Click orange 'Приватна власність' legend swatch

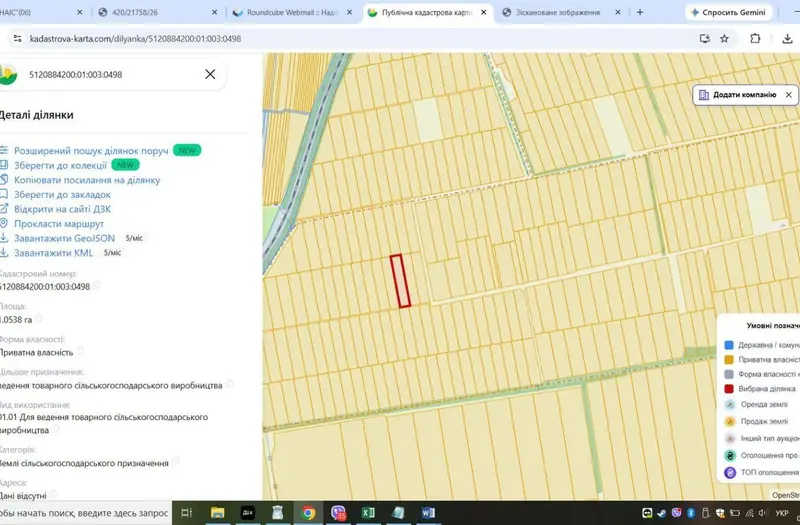(x=729, y=360)
